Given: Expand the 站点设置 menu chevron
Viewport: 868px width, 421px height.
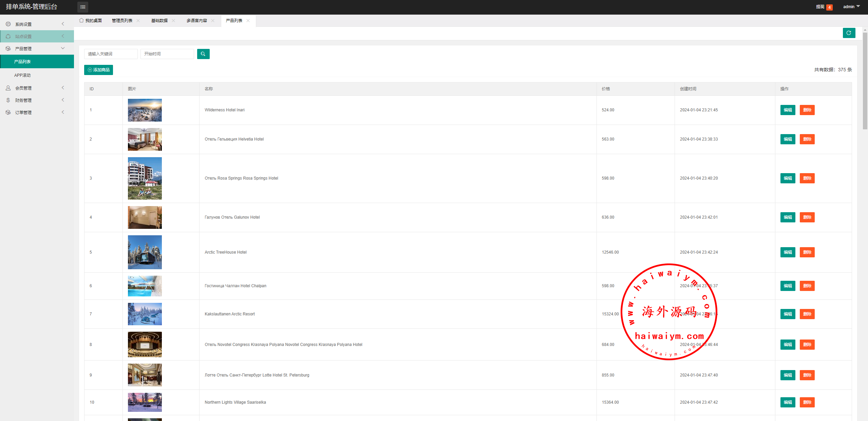Looking at the screenshot, I should click(x=63, y=36).
